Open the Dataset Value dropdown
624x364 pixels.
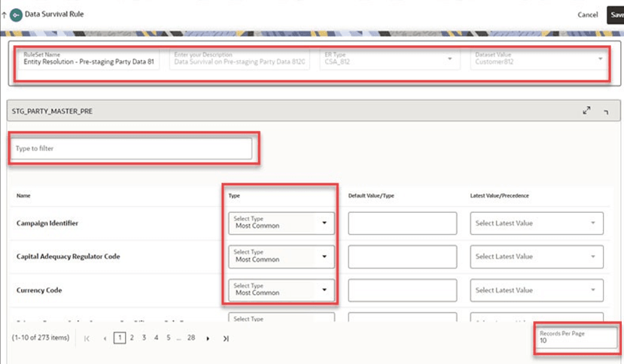click(x=539, y=59)
